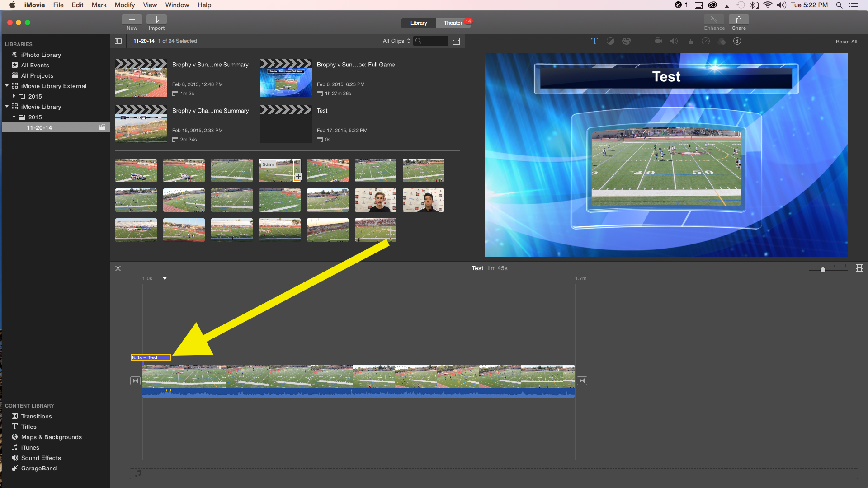Image resolution: width=868 pixels, height=488 pixels.
Task: Switch filmstrip view mode in event browser
Action: coord(456,41)
